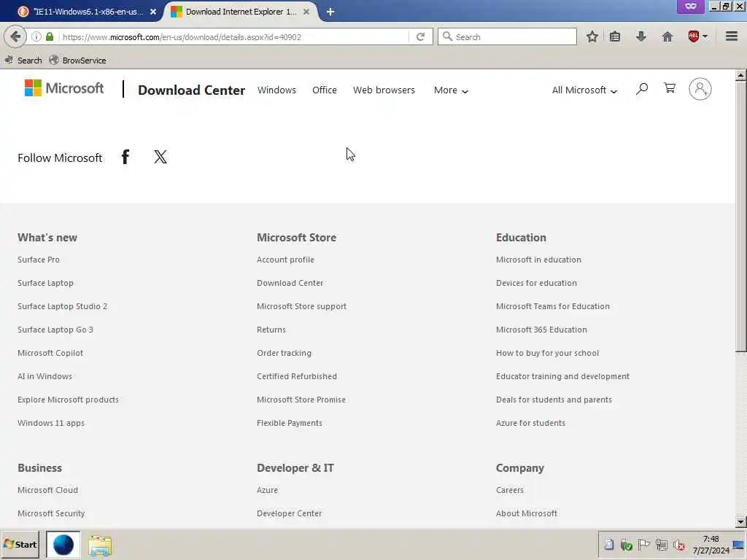Click the network tray icon
The height and width of the screenshot is (560, 747).
(x=661, y=545)
